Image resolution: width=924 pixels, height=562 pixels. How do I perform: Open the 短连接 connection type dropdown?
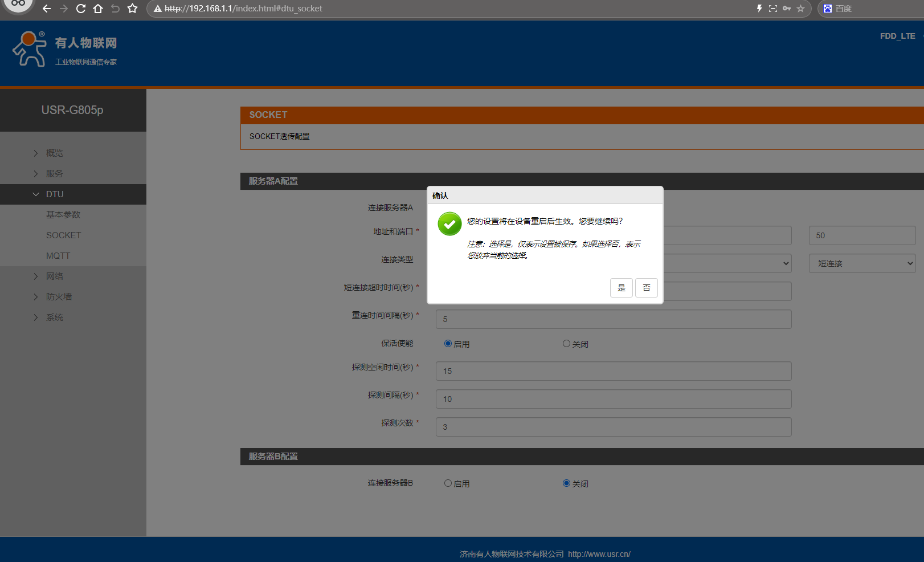click(x=862, y=263)
